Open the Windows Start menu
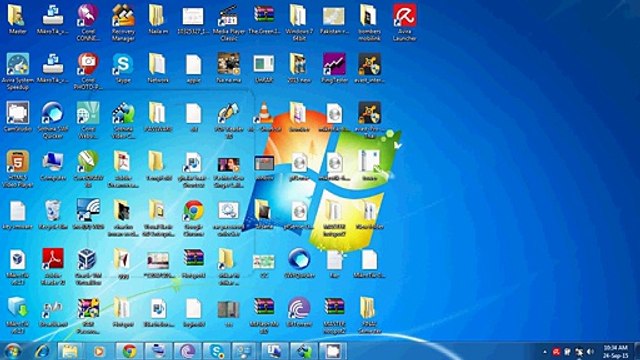The width and height of the screenshot is (640, 360). pyautogui.click(x=13, y=351)
